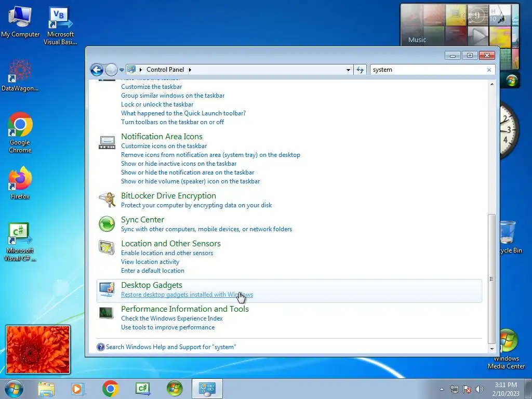Click the Notification Area Icons icon
Viewport: 532px width, 399px height.
107,142
